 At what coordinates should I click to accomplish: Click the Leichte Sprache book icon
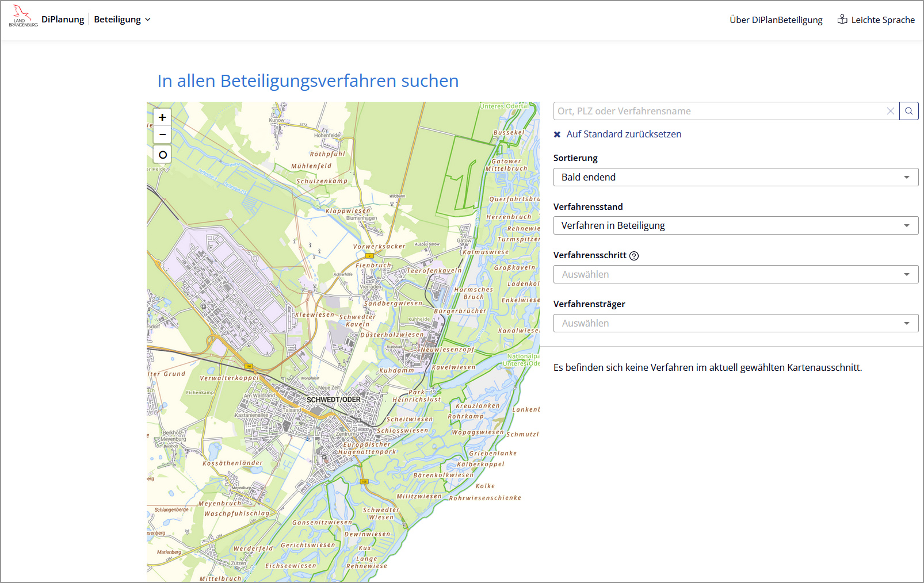[842, 20]
